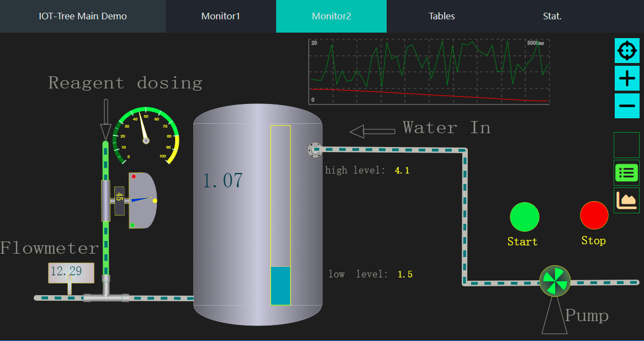Zoom out with the minus icon
Image resolution: width=644 pixels, height=341 pixels.
click(x=627, y=106)
